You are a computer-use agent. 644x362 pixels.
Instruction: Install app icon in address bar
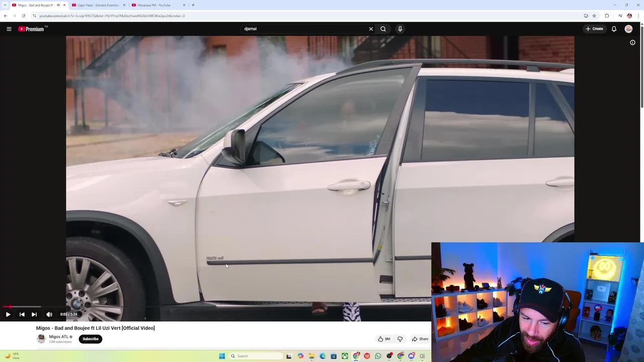coord(586,16)
